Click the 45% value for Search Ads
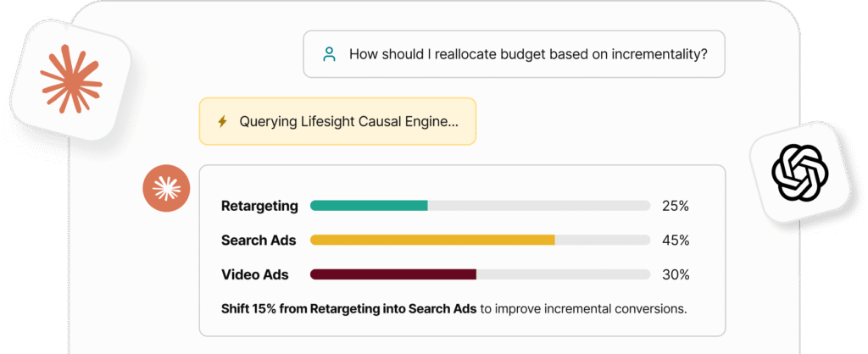Image resolution: width=868 pixels, height=354 pixels. (x=676, y=240)
